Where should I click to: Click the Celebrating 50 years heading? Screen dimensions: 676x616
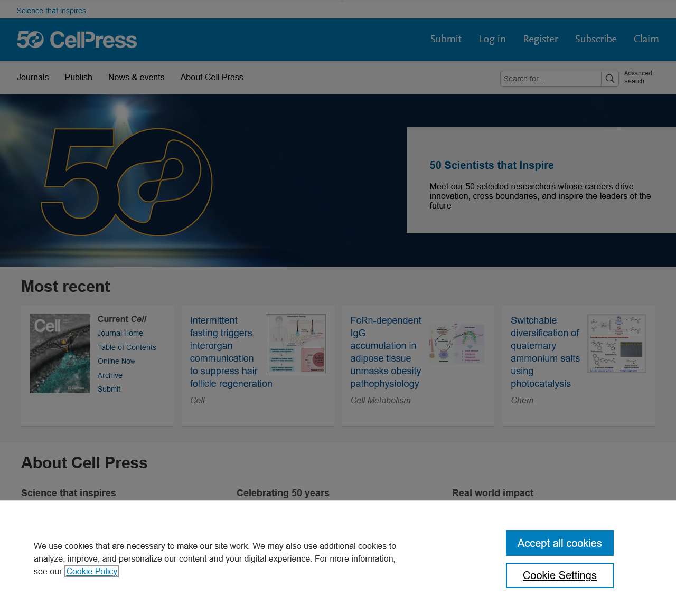(283, 492)
